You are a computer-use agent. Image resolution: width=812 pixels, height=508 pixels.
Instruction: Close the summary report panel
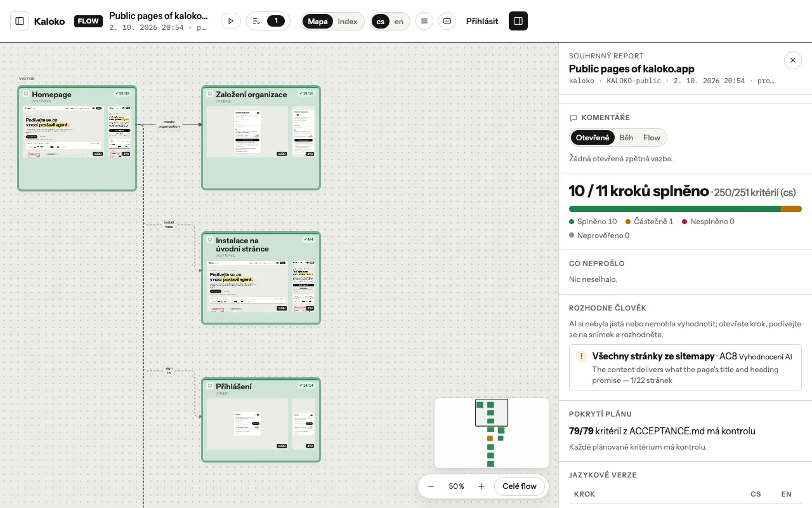pos(793,60)
